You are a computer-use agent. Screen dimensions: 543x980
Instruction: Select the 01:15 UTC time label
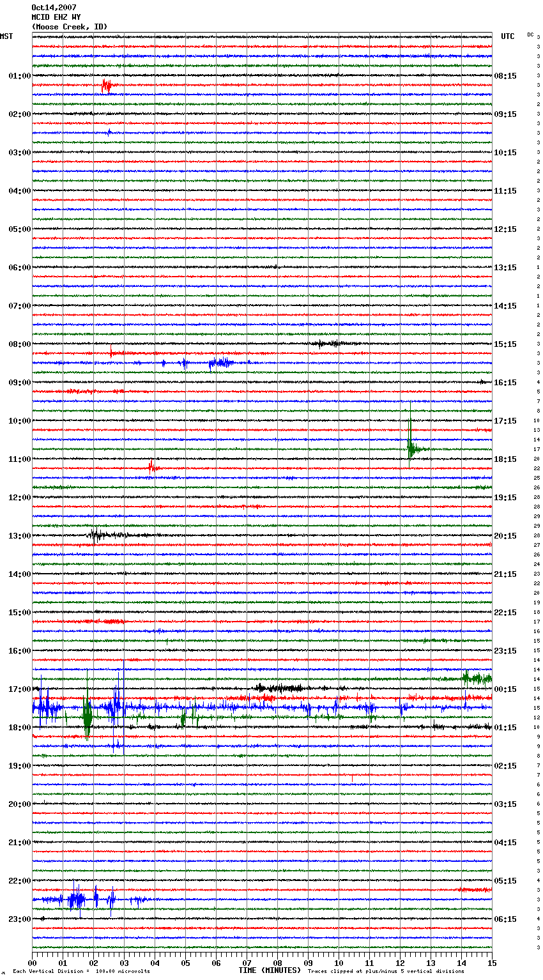[x=505, y=728]
